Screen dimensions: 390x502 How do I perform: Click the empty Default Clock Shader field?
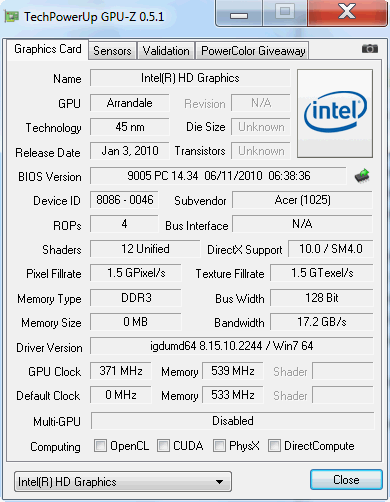343,395
